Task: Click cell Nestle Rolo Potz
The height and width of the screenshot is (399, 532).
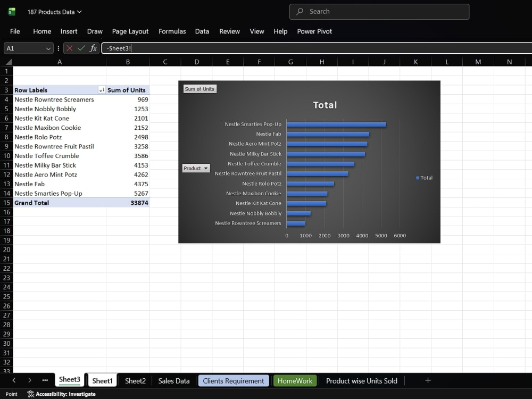Action: pyautogui.click(x=60, y=137)
